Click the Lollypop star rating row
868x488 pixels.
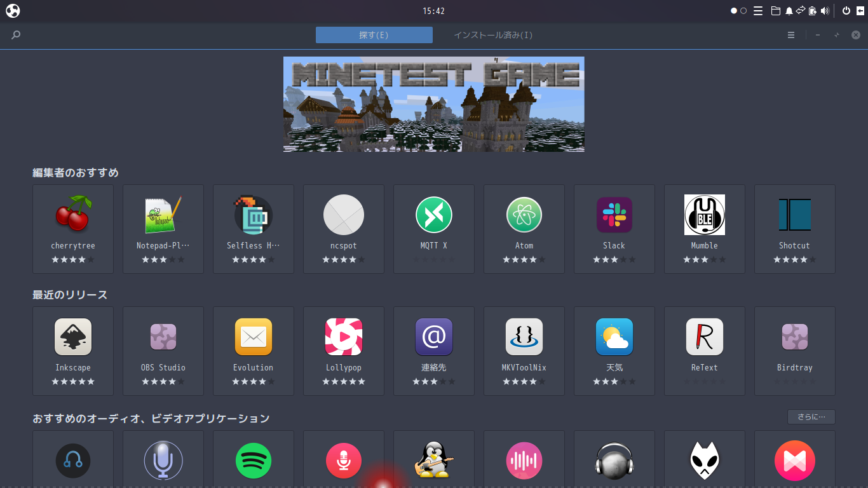[x=344, y=382]
